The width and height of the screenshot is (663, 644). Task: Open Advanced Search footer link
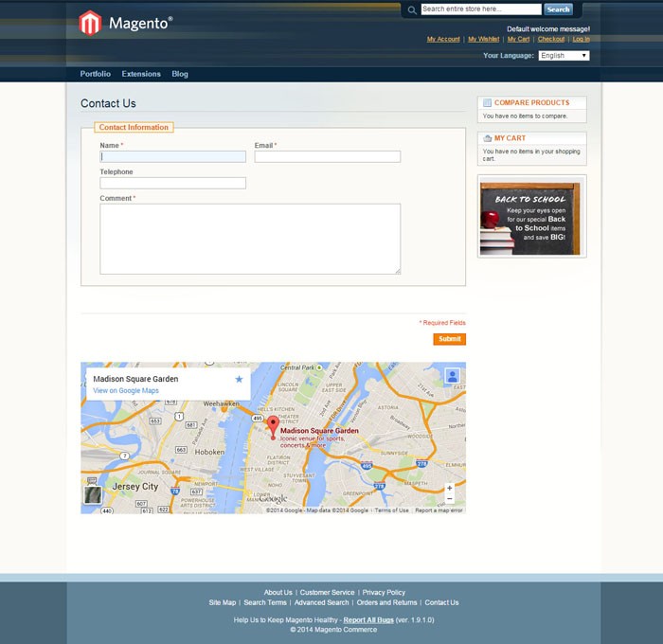(x=322, y=602)
